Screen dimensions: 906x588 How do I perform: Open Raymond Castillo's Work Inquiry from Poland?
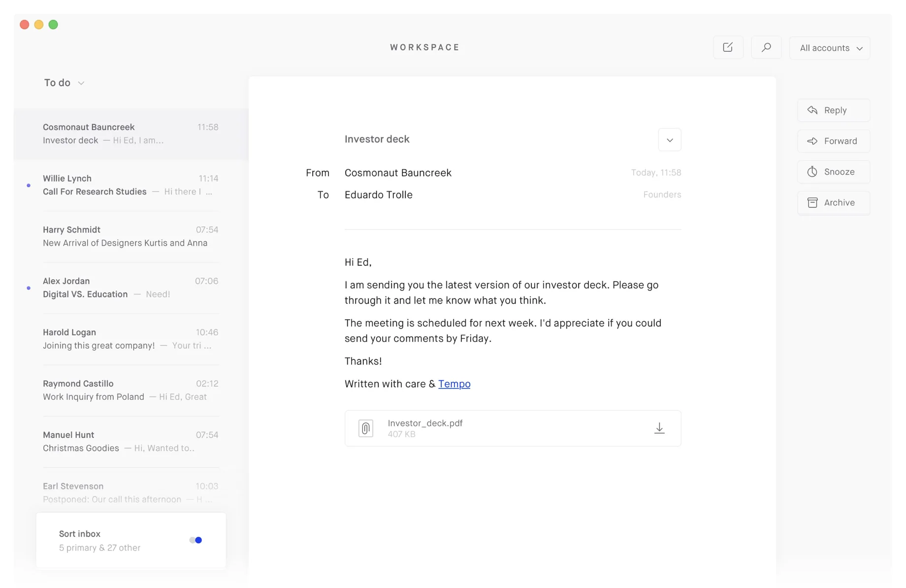pos(131,390)
